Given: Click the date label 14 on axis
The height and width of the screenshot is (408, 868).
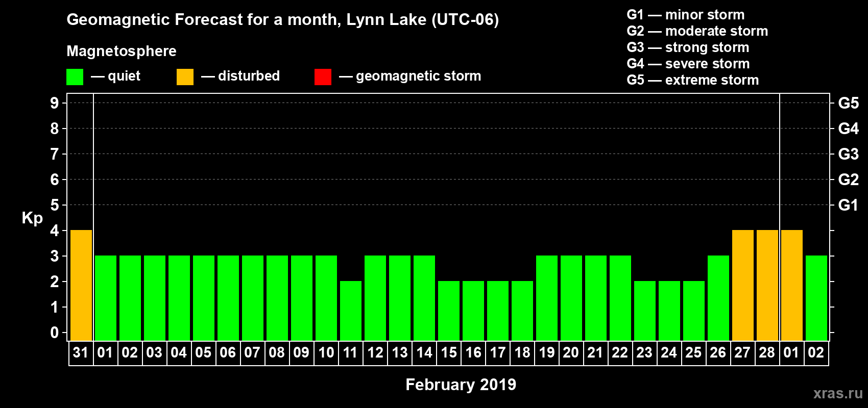Looking at the screenshot, I should click(424, 352).
